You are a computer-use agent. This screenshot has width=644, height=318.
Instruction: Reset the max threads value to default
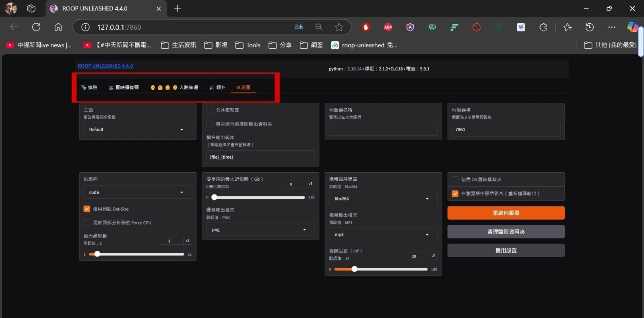pos(188,241)
